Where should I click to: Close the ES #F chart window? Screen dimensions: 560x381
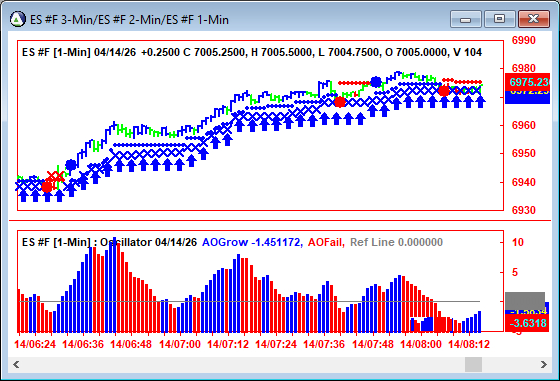533,19
